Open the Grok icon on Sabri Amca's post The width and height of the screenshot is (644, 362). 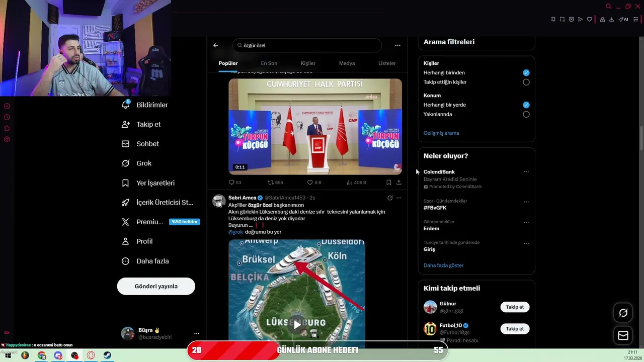coord(390,198)
